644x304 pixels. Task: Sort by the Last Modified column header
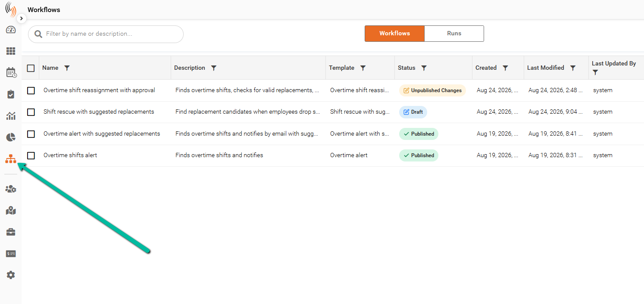click(x=545, y=68)
